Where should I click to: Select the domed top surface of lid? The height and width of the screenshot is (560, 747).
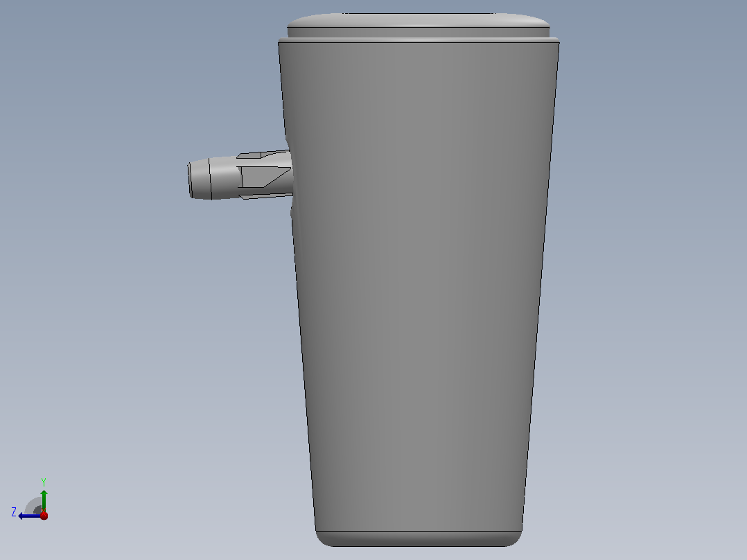[419, 20]
